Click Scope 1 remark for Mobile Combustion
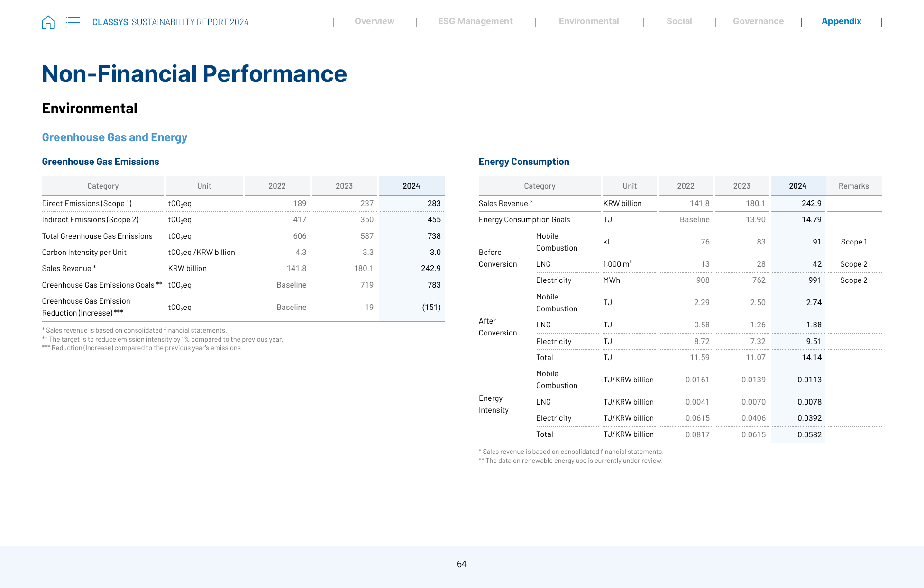Image resolution: width=924 pixels, height=588 pixels. 853,242
